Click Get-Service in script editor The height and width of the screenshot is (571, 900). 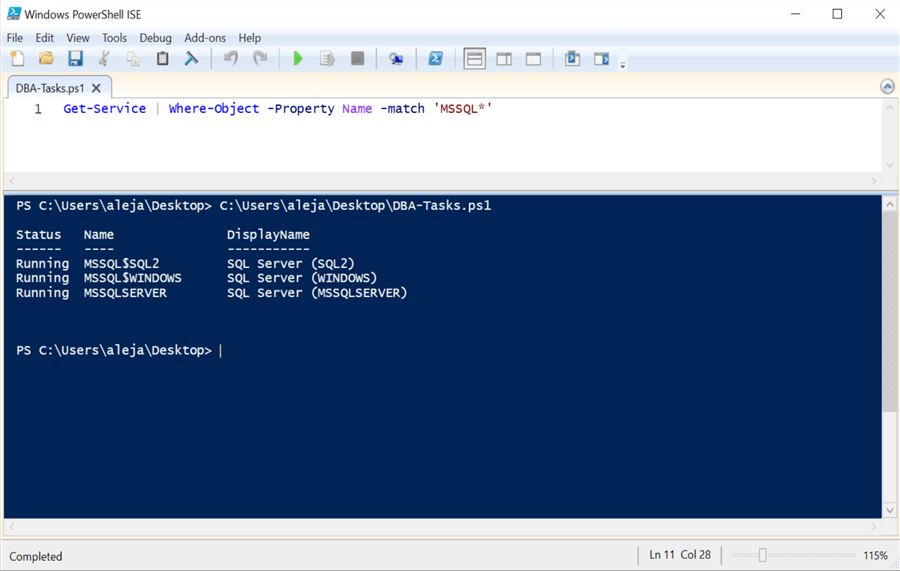click(104, 108)
